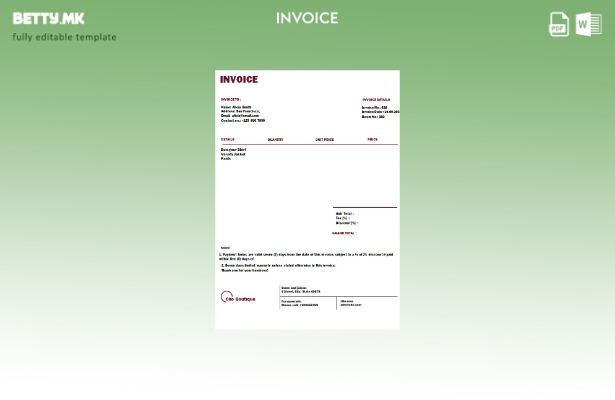
Task: Click the UNIT PRICE column header
Action: (x=324, y=140)
